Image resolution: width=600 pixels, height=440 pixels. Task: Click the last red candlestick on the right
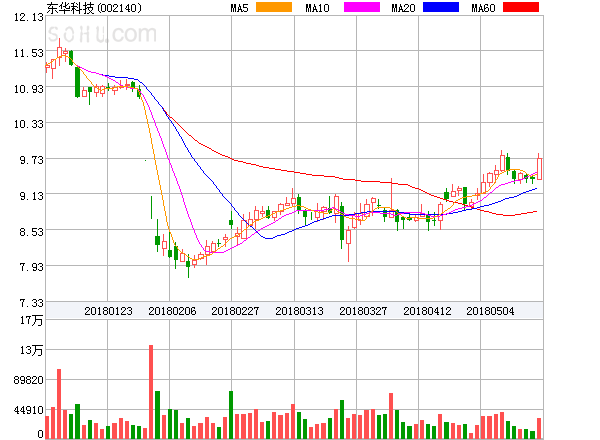click(539, 169)
